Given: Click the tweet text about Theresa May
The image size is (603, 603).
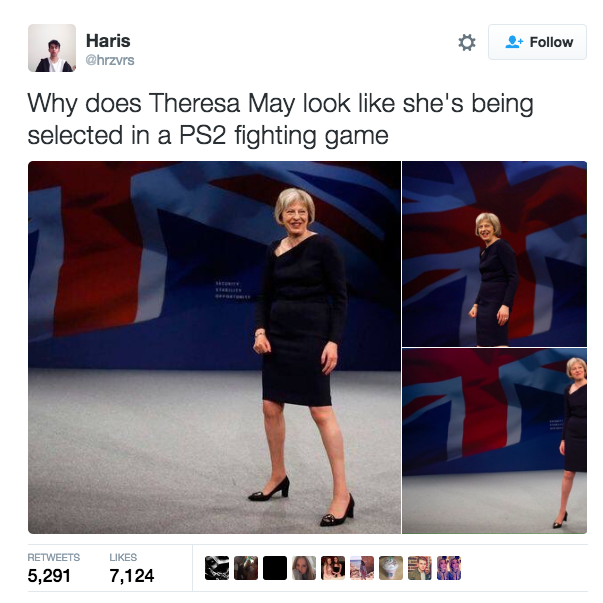Looking at the screenshot, I should click(280, 119).
